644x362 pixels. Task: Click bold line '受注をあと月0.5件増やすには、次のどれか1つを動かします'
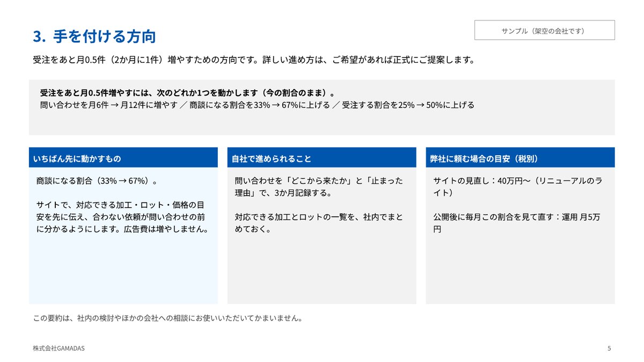tap(187, 92)
